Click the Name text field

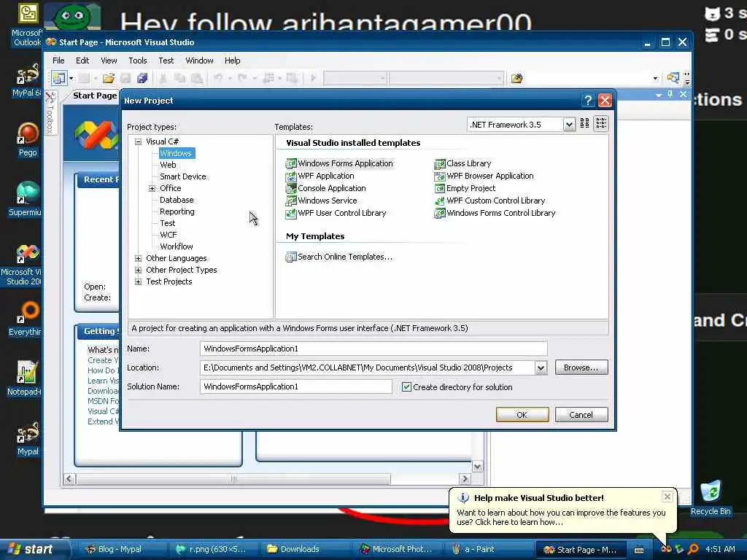[373, 349]
